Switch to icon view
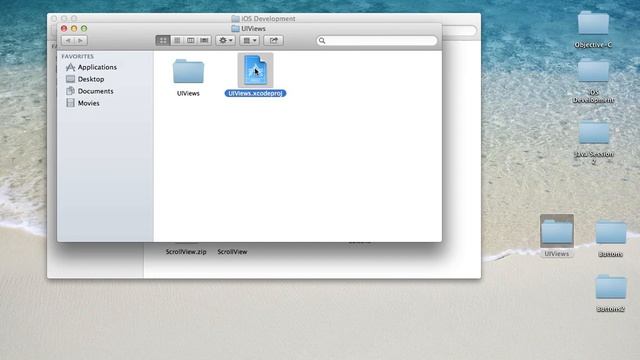Screen dimensions: 640x360 pos(163,40)
